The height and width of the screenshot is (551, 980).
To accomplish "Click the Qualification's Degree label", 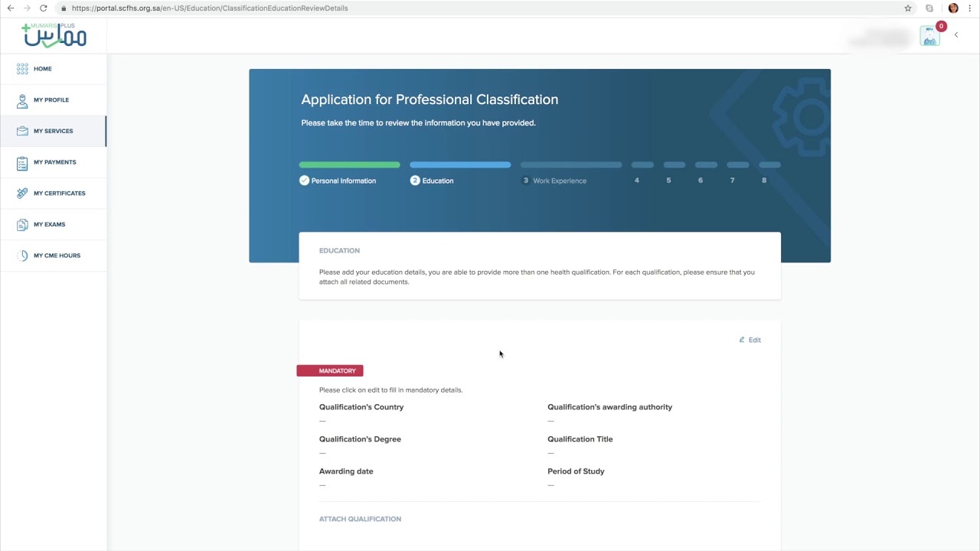I will [360, 439].
